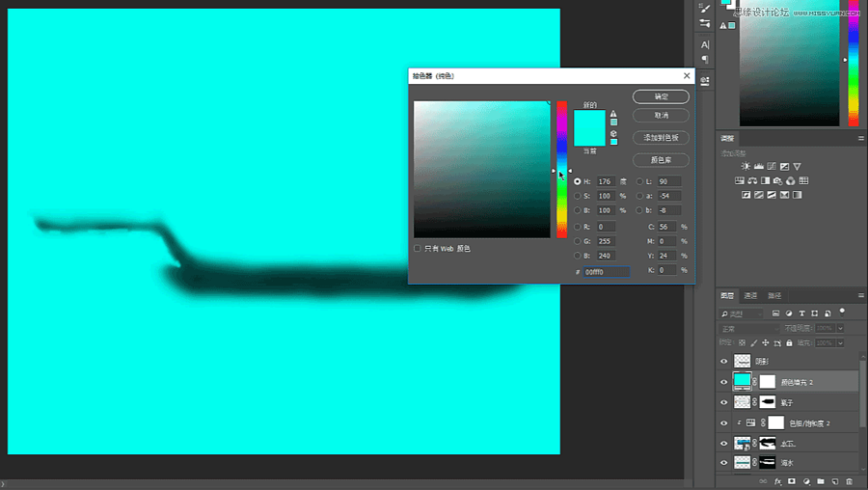Click the web-safe cube icon in color picker

pyautogui.click(x=613, y=133)
